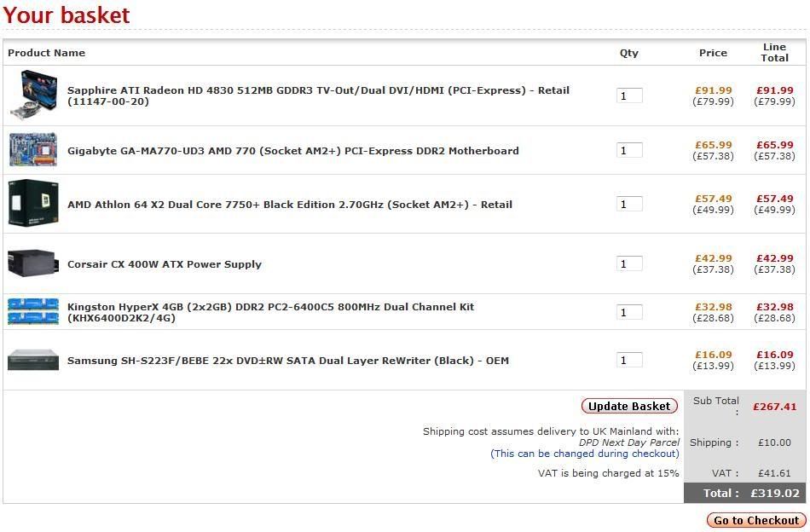Click the Corsair power supply image
810x532 pixels.
coord(33,263)
